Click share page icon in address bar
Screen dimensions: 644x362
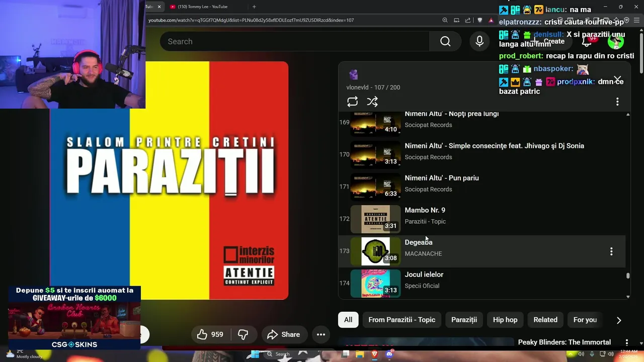click(468, 20)
